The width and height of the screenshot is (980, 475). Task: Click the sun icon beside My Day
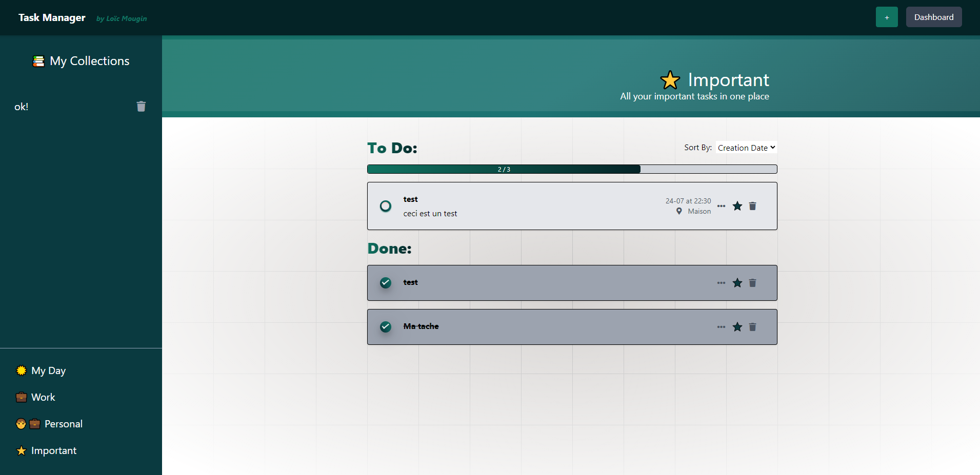21,370
